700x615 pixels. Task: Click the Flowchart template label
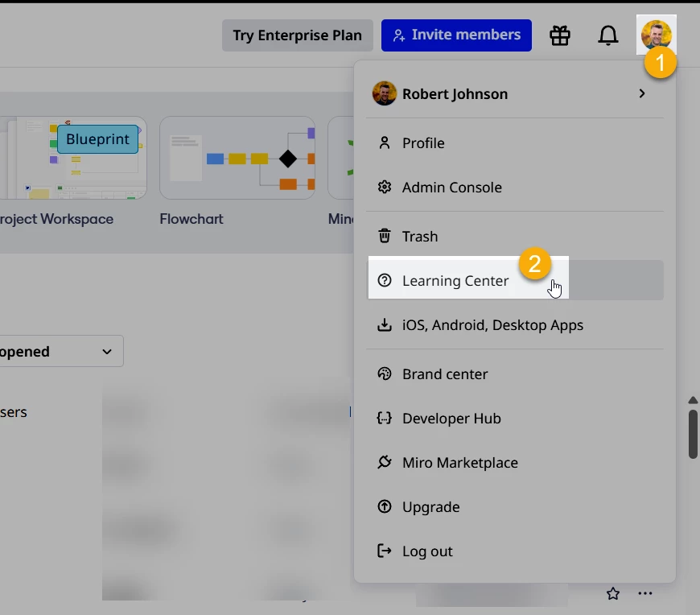tap(191, 219)
